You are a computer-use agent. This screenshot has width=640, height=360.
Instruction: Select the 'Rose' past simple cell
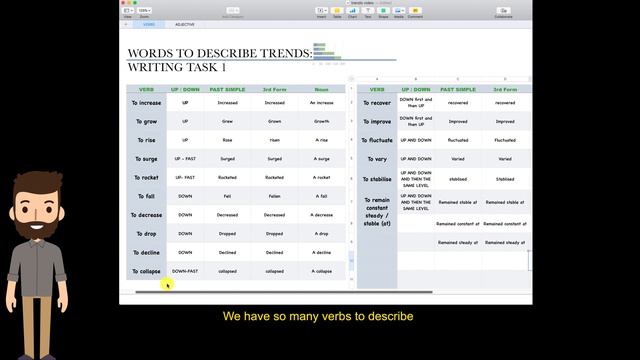tap(227, 140)
